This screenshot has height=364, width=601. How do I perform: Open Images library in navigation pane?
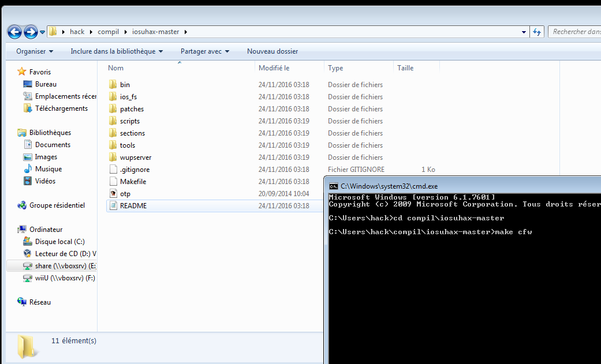tap(40, 157)
